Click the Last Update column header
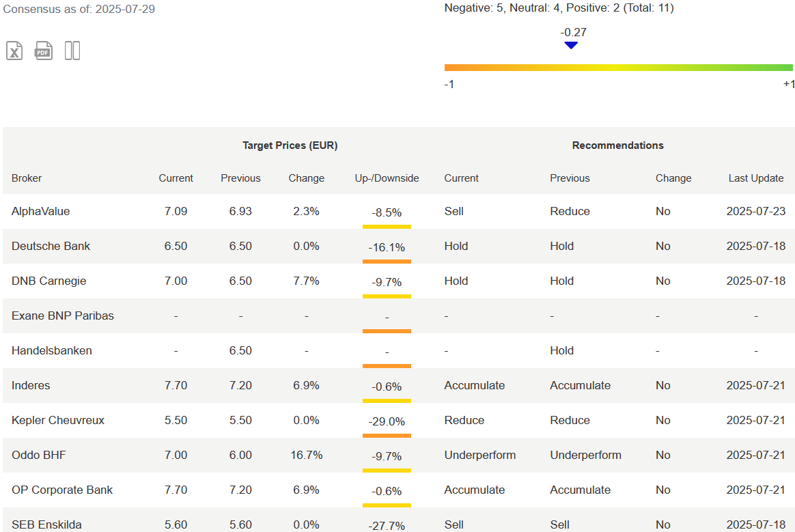795x532 pixels. 756,178
